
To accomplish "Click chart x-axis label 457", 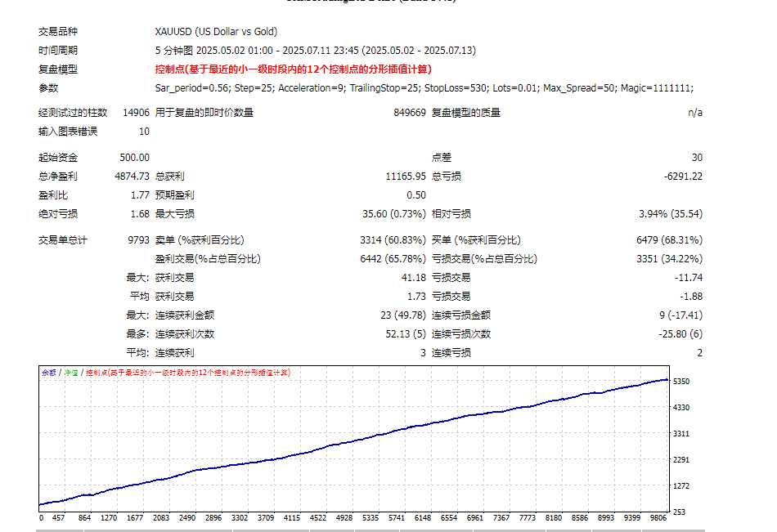I will [x=58, y=518].
